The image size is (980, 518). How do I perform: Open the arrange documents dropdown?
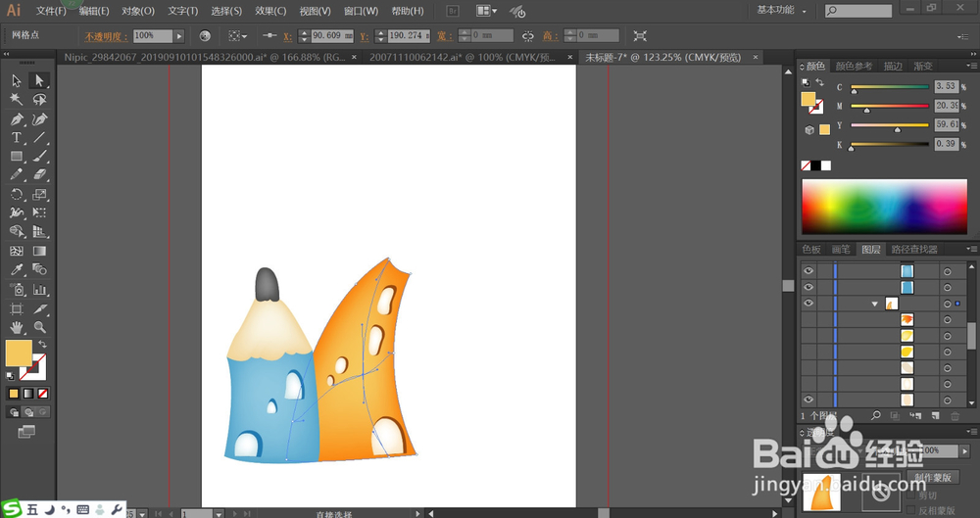click(487, 11)
